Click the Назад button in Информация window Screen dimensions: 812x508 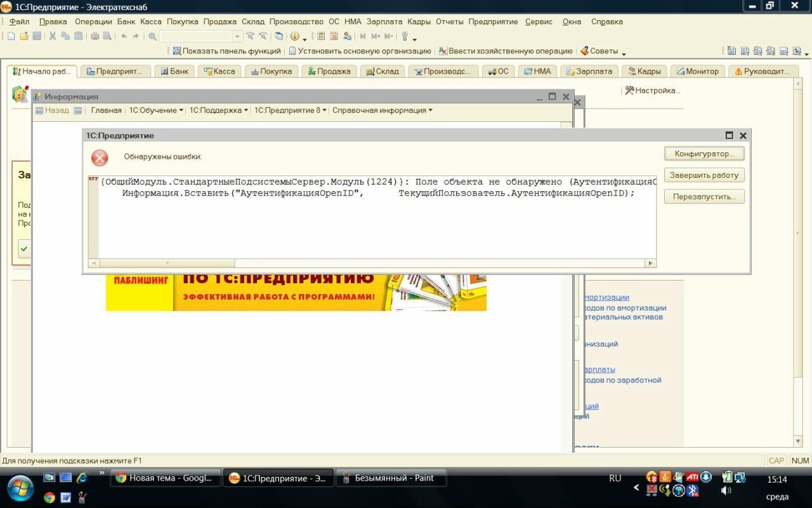pyautogui.click(x=52, y=110)
